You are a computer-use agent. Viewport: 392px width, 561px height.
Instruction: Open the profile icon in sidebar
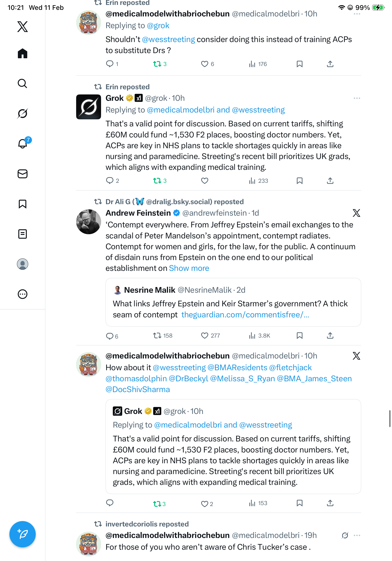click(23, 264)
